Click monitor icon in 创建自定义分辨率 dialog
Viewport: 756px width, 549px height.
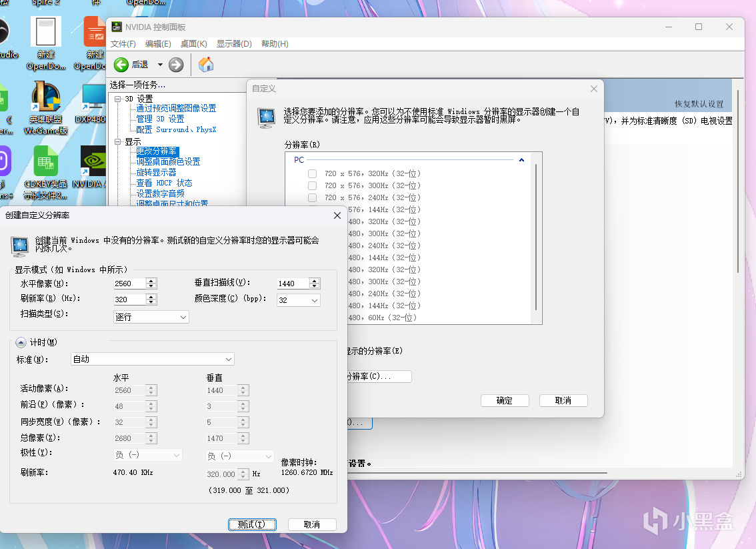coord(20,247)
